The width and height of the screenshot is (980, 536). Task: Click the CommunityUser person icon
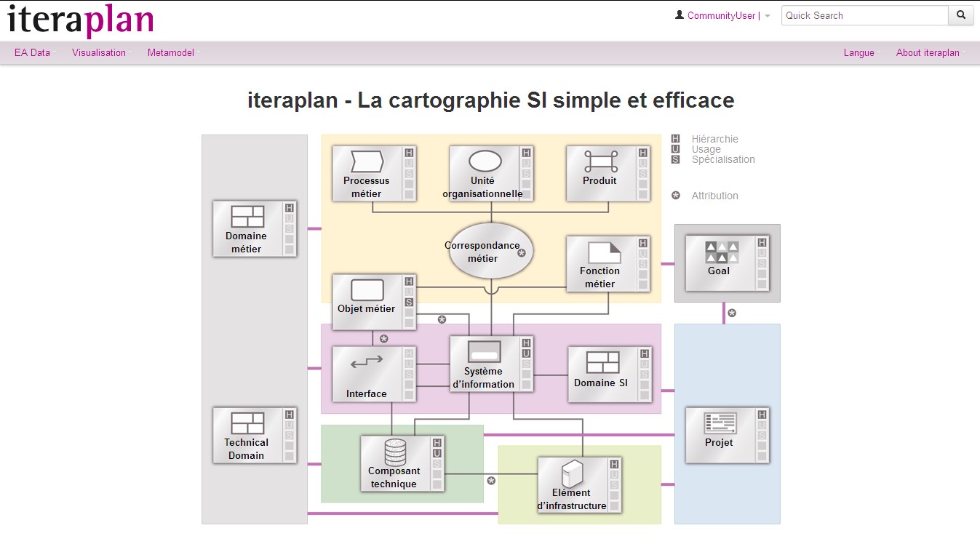[x=680, y=15]
